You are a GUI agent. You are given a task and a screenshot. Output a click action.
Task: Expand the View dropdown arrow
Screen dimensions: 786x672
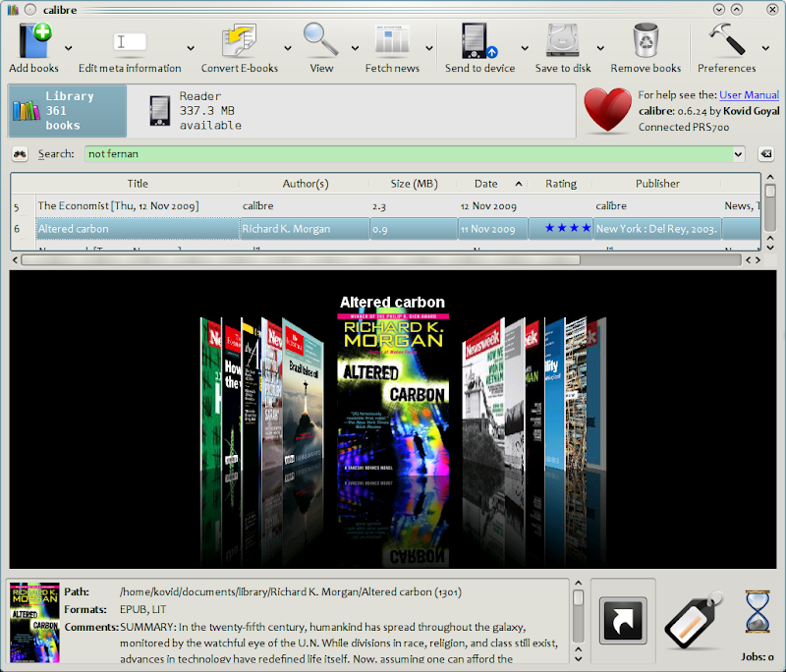355,48
